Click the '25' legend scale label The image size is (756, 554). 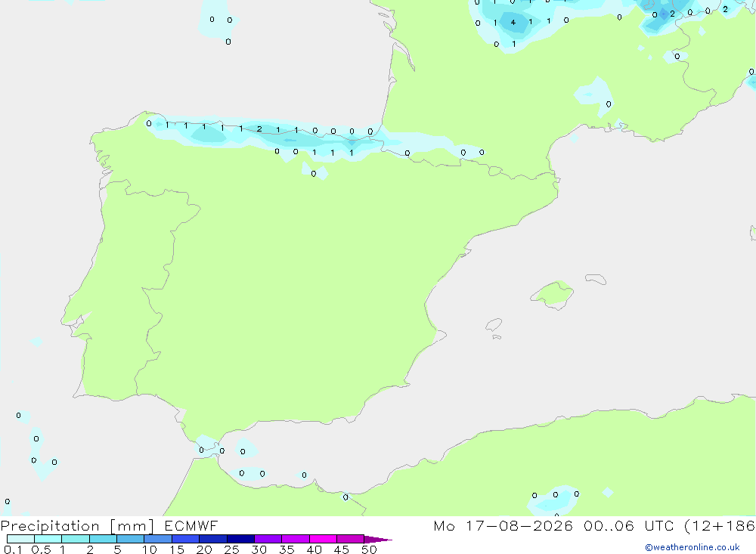(232, 549)
